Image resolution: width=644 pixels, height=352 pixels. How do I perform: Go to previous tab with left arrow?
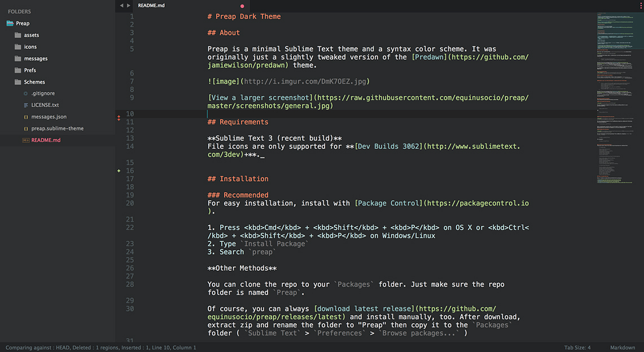121,6
